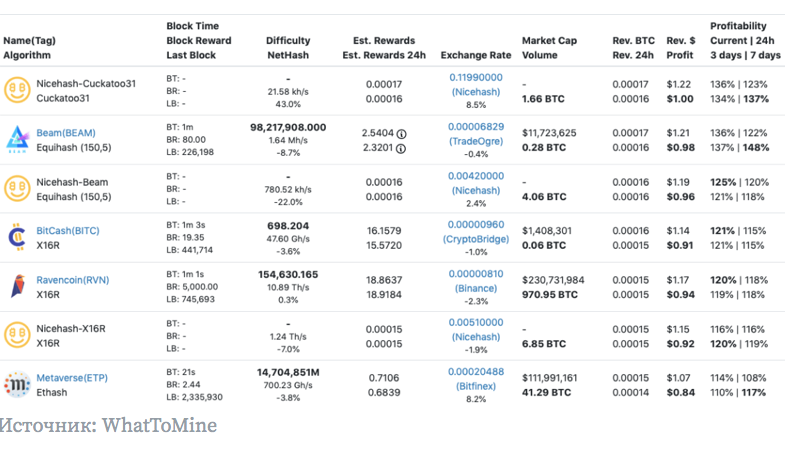The image size is (785, 451).
Task: Click the TradeOgre exchange rate link
Action: [476, 141]
